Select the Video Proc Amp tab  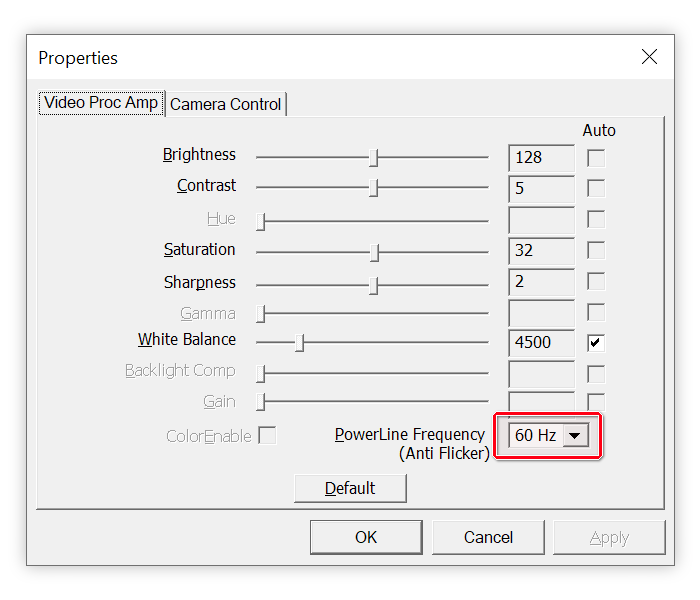pos(101,103)
